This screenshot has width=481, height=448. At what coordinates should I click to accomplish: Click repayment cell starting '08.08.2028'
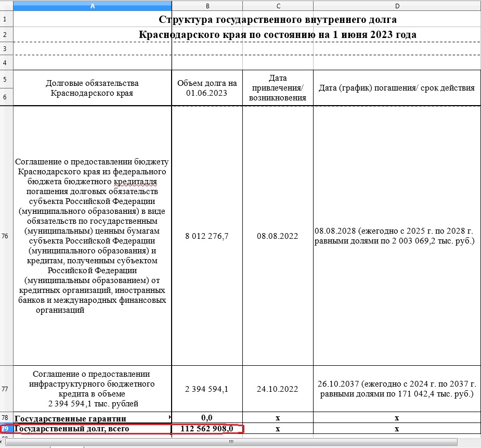point(397,236)
